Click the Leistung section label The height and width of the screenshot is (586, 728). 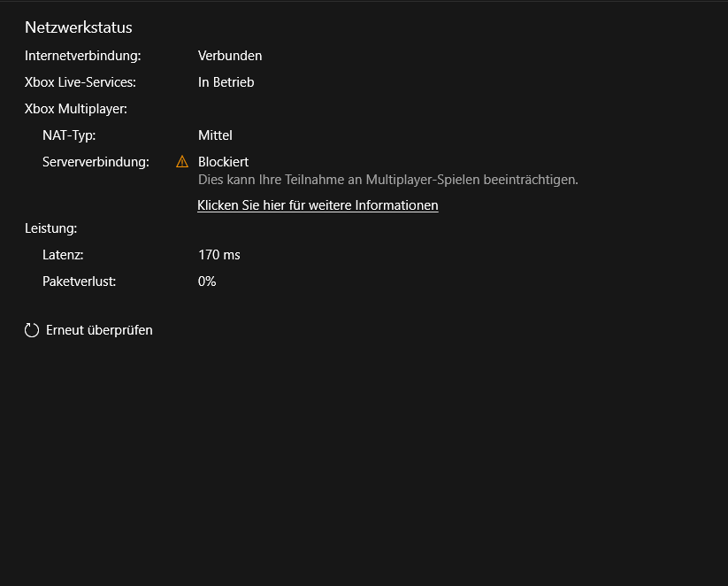[50, 228]
